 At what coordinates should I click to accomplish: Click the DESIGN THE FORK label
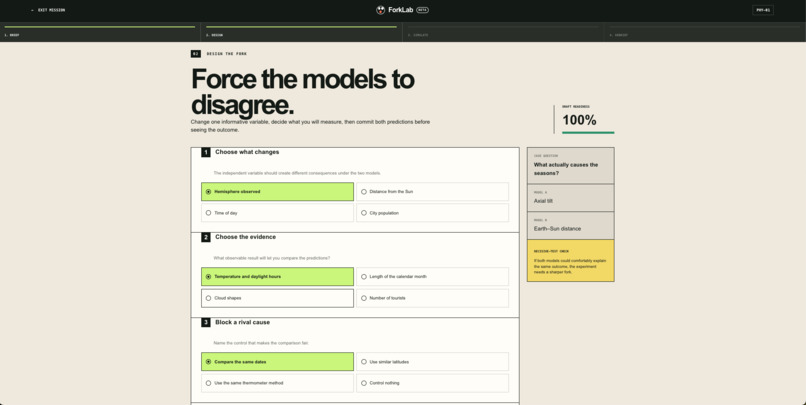coord(227,54)
